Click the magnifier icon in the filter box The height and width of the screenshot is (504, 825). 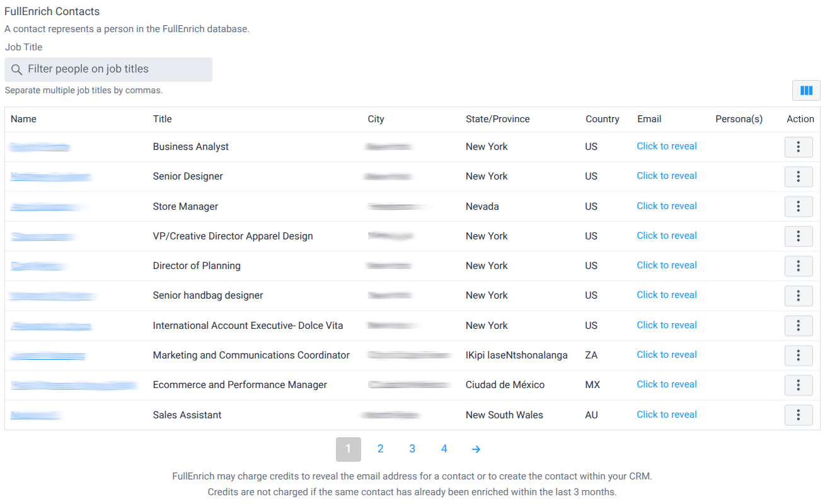[x=17, y=69]
